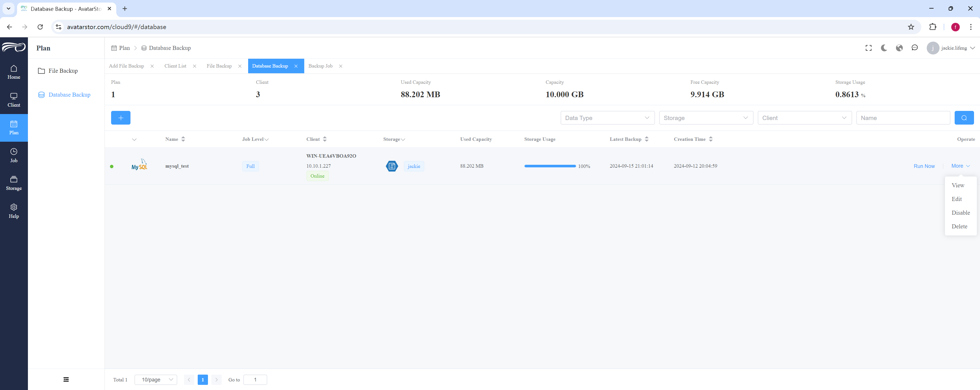Select Disable from the More menu
980x390 pixels.
tap(961, 212)
